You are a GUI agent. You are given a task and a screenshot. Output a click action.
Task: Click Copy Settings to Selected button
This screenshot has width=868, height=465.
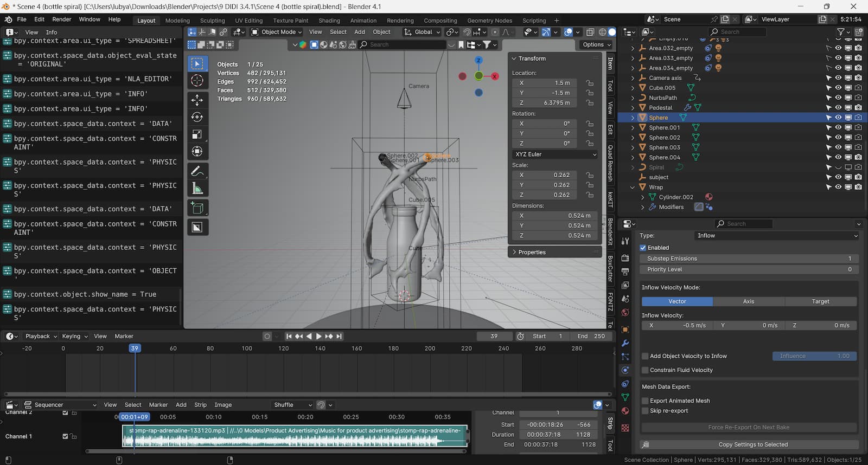[x=752, y=444]
